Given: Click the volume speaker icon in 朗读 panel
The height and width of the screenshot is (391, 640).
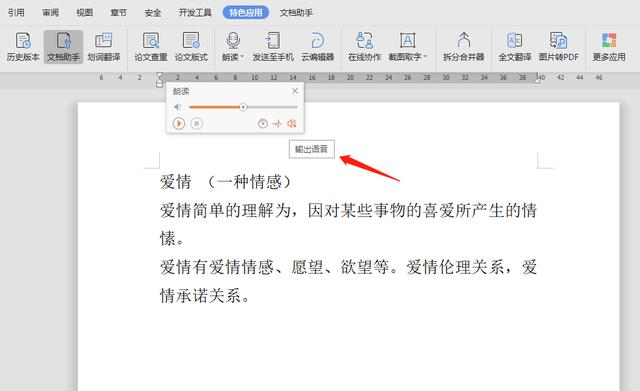Looking at the screenshot, I should [x=178, y=107].
